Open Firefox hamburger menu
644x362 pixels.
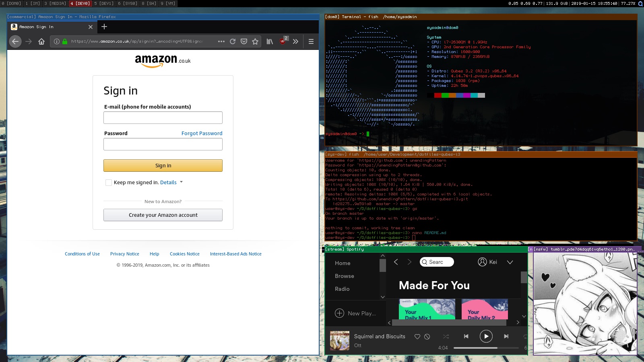(x=311, y=41)
